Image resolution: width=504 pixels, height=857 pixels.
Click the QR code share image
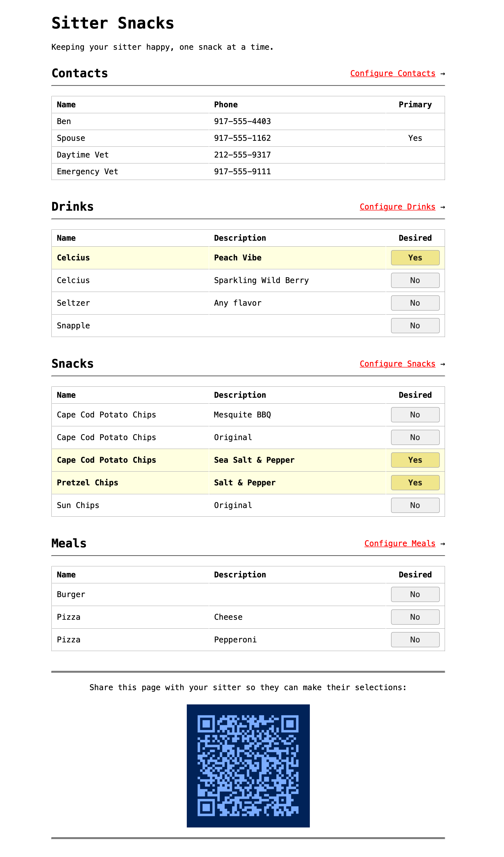(x=248, y=765)
